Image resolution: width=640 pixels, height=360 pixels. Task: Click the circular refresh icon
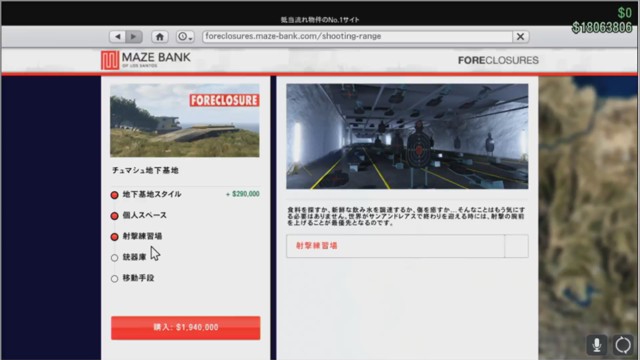pos(623,345)
